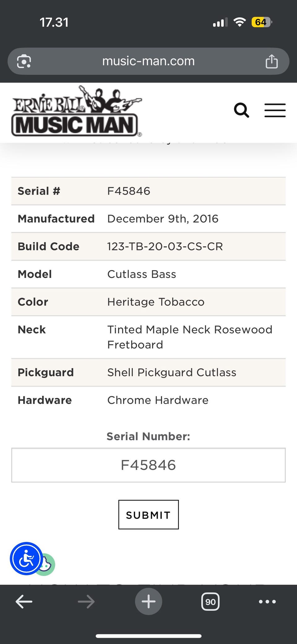
Task: Show the 90 open tabs
Action: (210, 602)
